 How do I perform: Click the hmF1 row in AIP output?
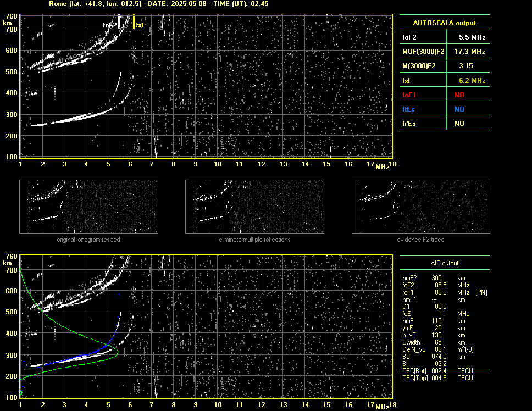434,299
